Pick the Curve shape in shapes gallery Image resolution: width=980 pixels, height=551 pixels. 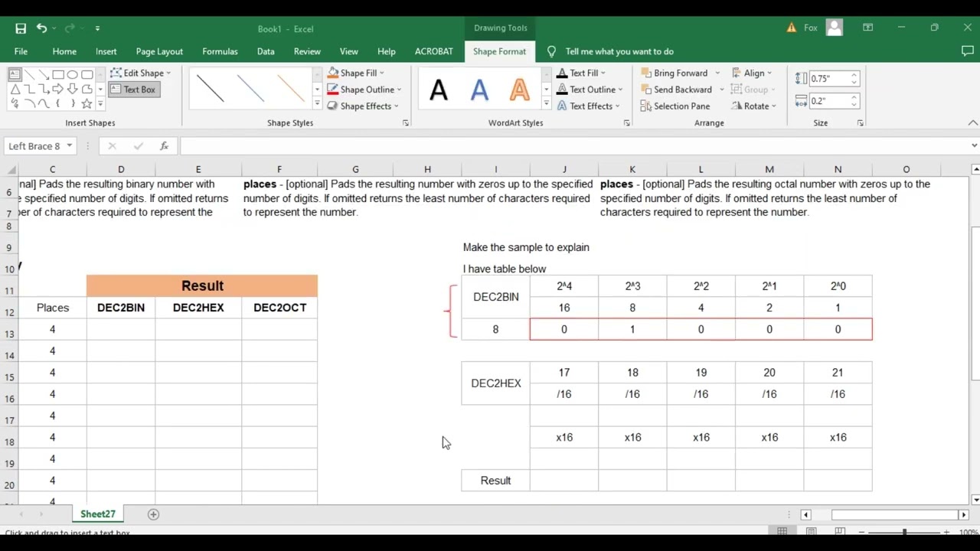[x=44, y=103]
